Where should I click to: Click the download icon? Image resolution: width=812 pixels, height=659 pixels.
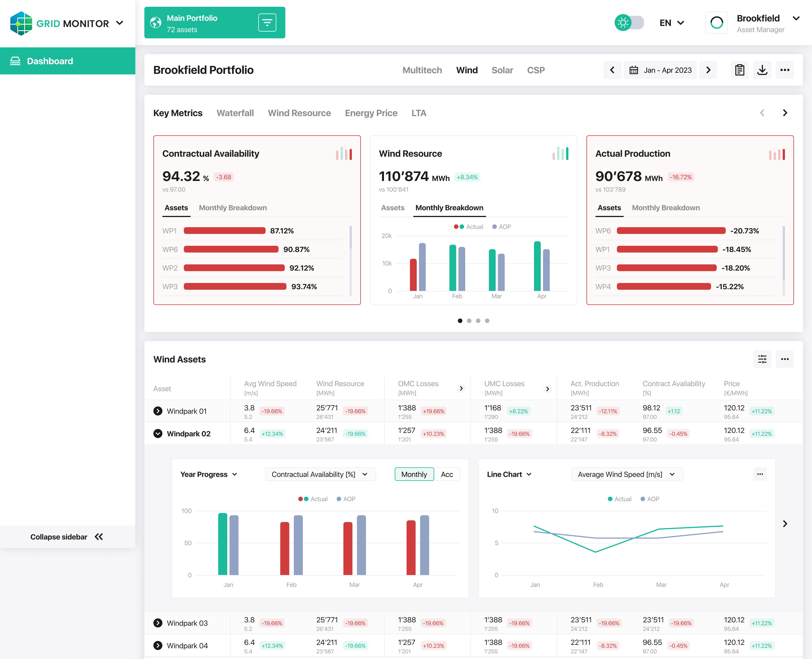tap(762, 70)
